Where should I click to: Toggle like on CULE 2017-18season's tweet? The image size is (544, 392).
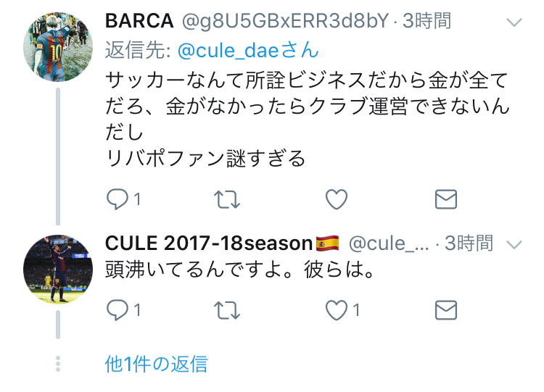click(x=337, y=310)
